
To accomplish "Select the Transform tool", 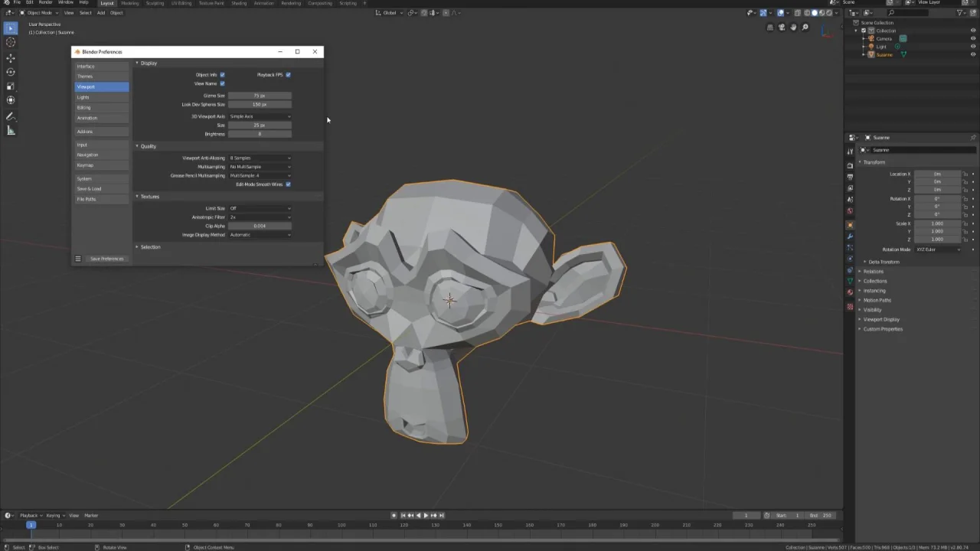I will pyautogui.click(x=11, y=100).
